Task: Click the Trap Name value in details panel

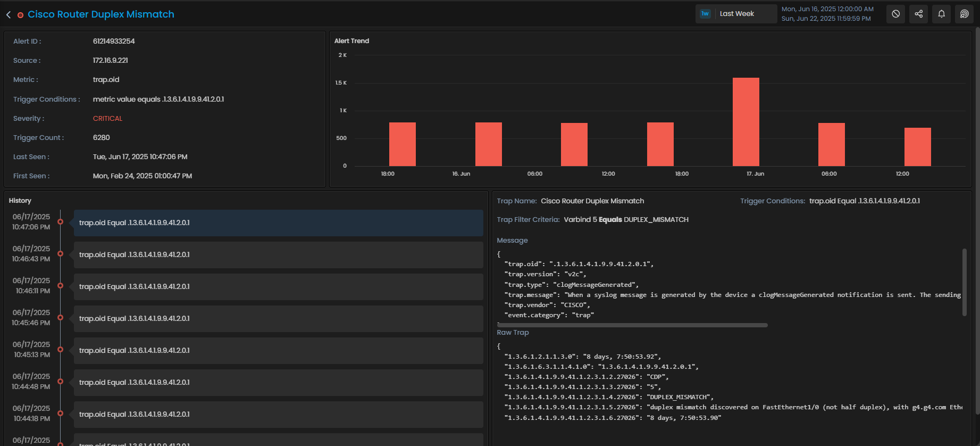Action: pyautogui.click(x=592, y=201)
